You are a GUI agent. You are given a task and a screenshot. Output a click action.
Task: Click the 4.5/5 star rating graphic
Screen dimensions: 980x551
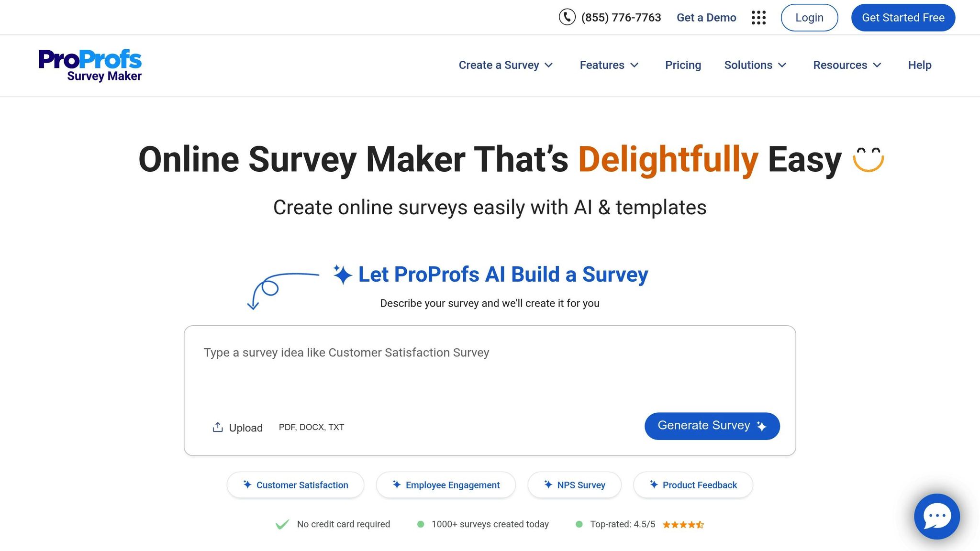[683, 524]
